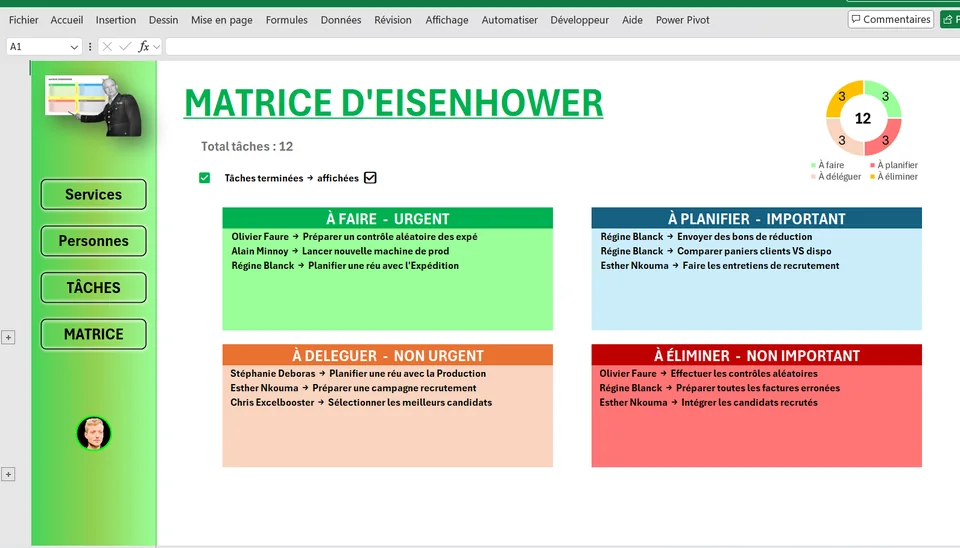
Task: Select the Mise en page tab
Action: pyautogui.click(x=222, y=20)
